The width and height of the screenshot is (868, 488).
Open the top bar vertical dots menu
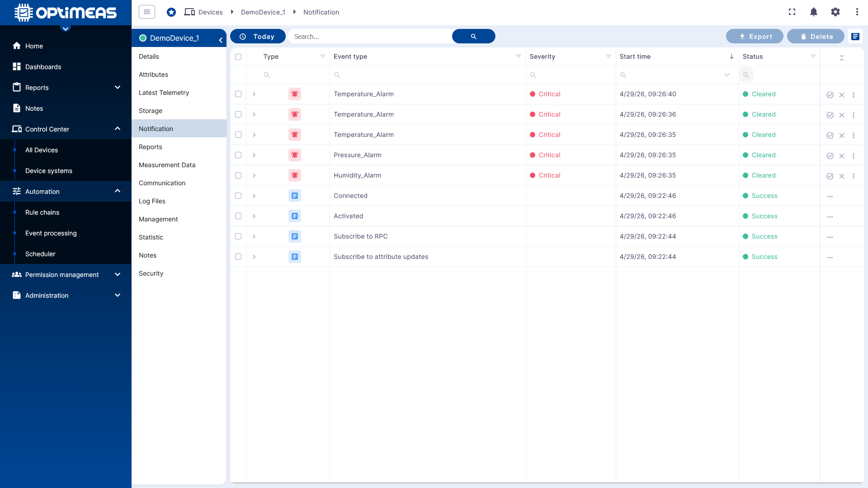(857, 12)
